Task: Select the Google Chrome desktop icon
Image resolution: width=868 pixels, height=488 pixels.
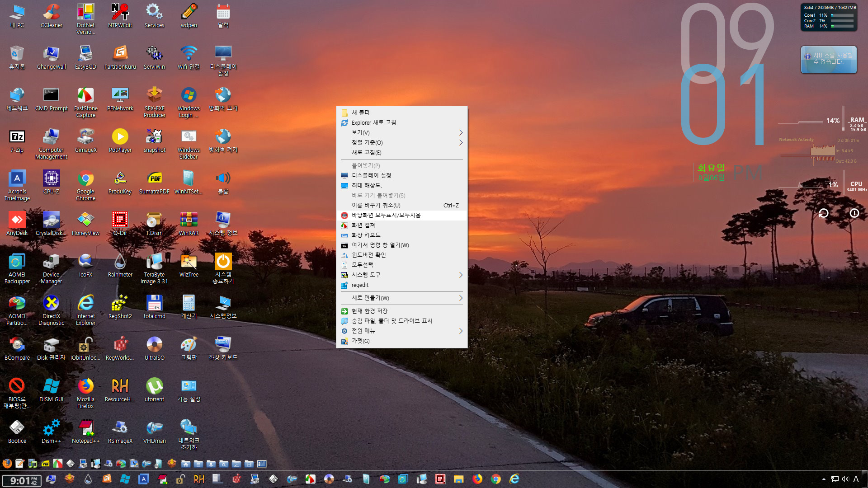Action: click(x=85, y=185)
